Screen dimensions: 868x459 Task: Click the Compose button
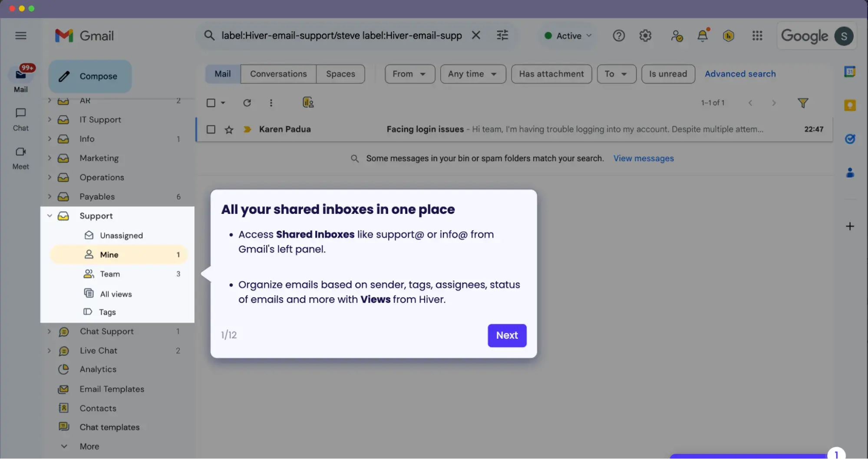click(x=90, y=76)
